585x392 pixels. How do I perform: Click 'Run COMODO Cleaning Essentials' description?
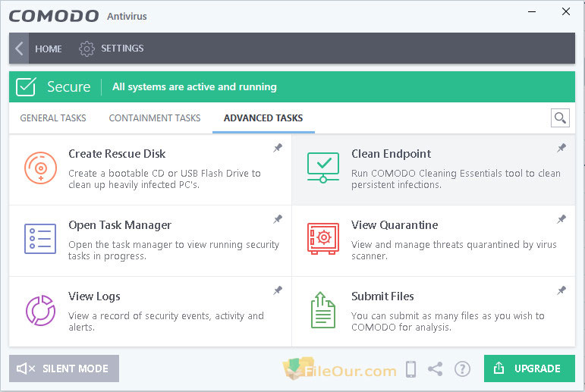(456, 179)
